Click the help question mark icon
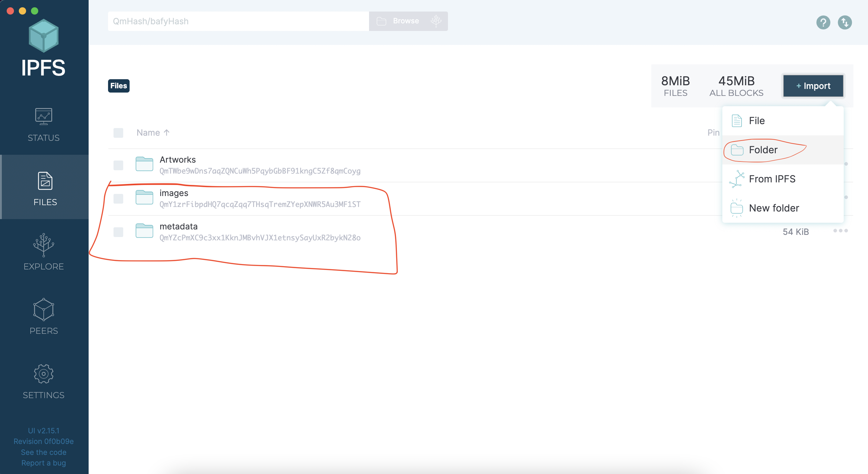The width and height of the screenshot is (868, 474). (x=823, y=22)
